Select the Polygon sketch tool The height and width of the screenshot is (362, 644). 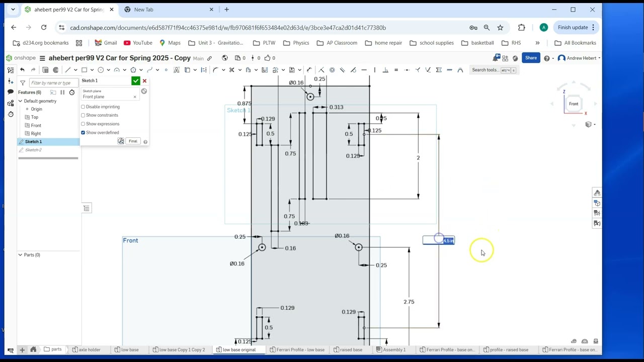133,70
